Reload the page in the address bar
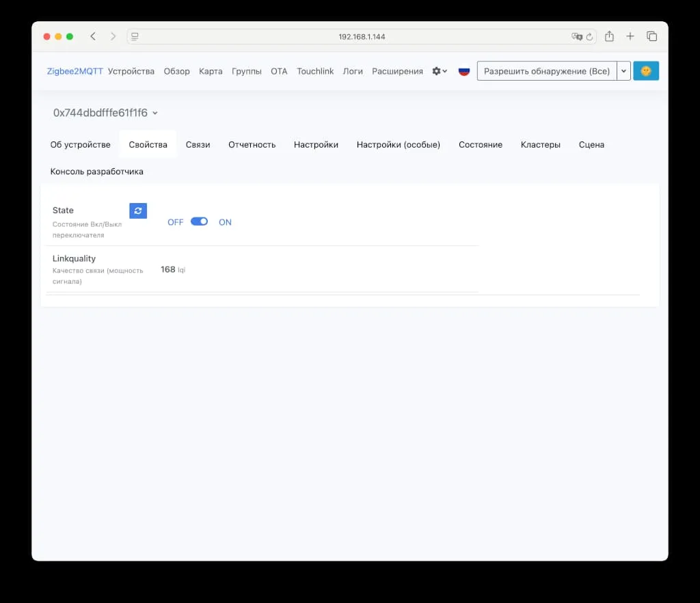This screenshot has height=603, width=700. 589,37
